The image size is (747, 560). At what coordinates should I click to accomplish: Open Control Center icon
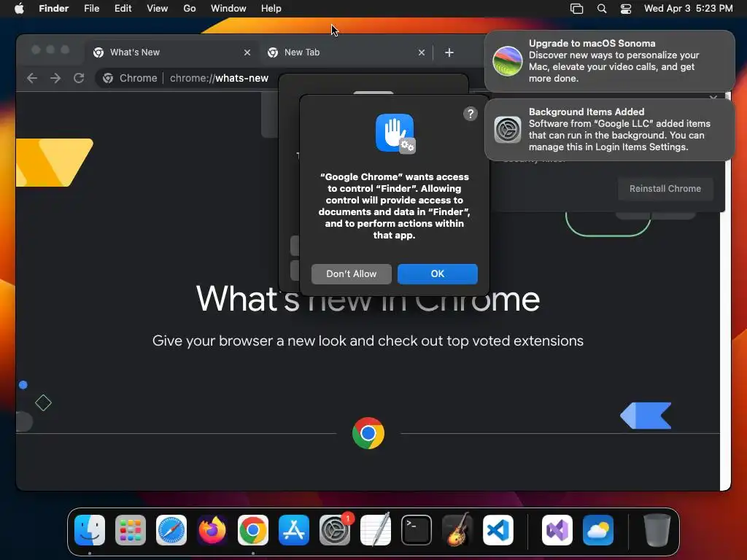(x=625, y=9)
